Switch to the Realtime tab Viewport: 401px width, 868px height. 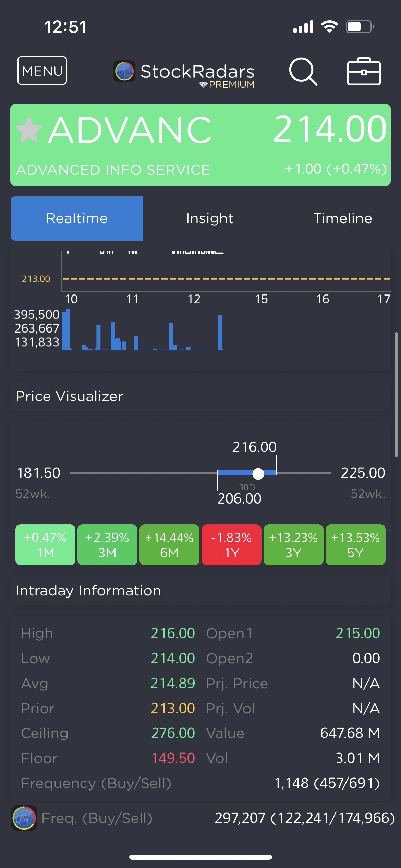click(x=77, y=218)
